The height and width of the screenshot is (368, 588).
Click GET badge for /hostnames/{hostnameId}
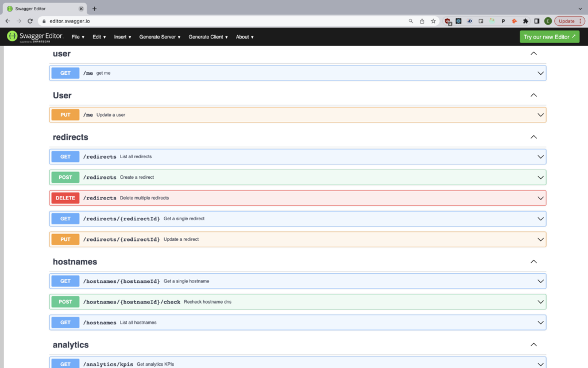(x=65, y=281)
